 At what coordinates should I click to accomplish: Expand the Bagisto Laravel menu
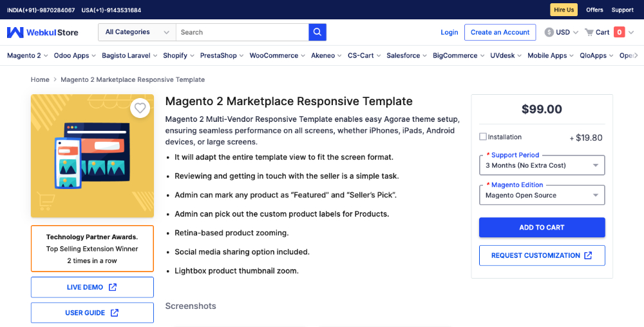(129, 55)
